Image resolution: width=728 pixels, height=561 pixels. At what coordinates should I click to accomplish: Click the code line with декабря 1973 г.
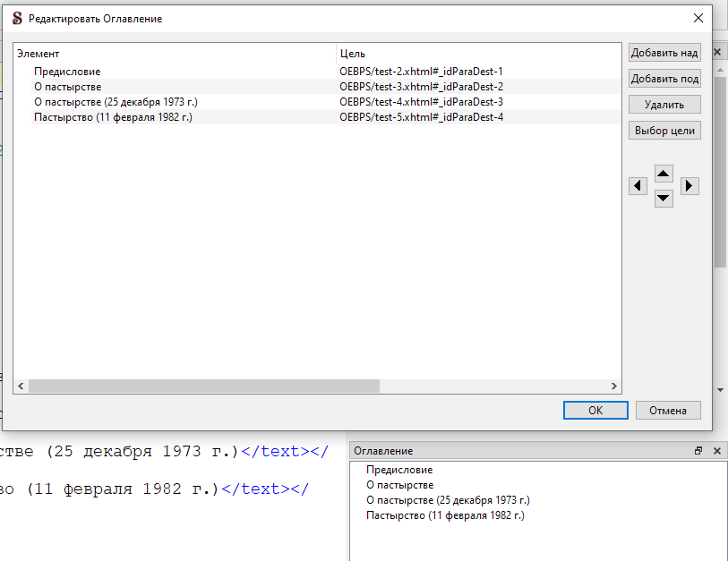coord(164,452)
